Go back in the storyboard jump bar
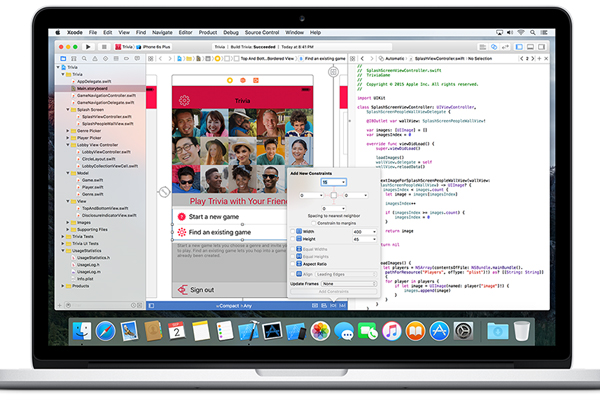The image size is (600, 400). point(161,59)
